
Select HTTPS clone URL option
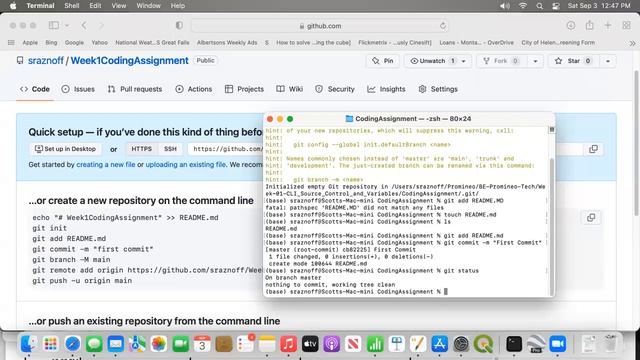click(x=141, y=149)
